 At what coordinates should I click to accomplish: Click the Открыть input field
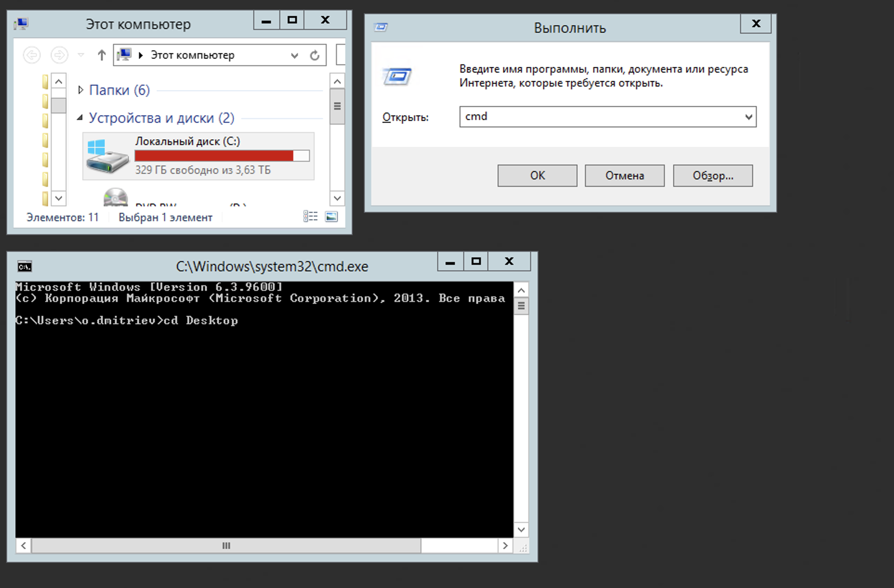[x=599, y=117]
